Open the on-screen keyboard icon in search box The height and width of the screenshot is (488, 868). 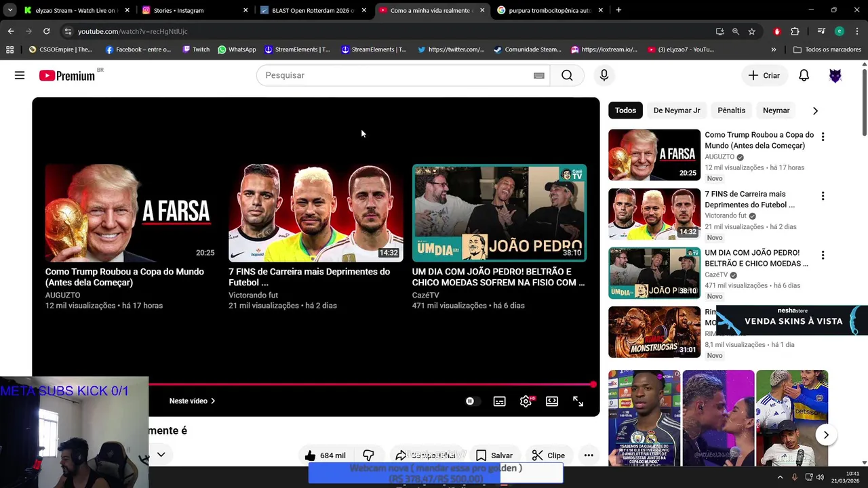(x=539, y=75)
